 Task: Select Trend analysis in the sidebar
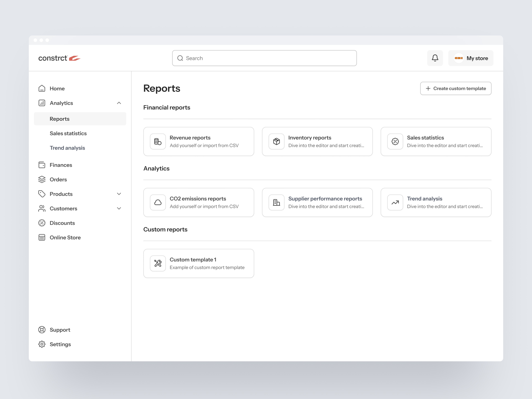click(x=67, y=148)
